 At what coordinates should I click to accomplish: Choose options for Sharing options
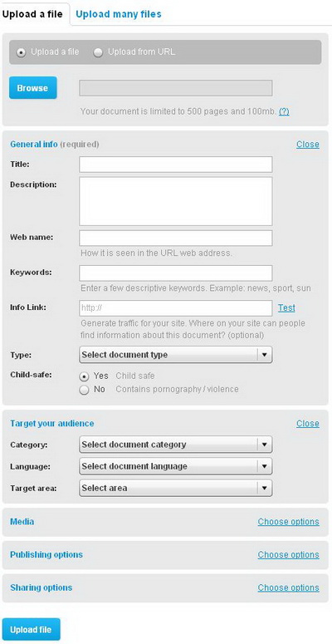click(x=289, y=587)
